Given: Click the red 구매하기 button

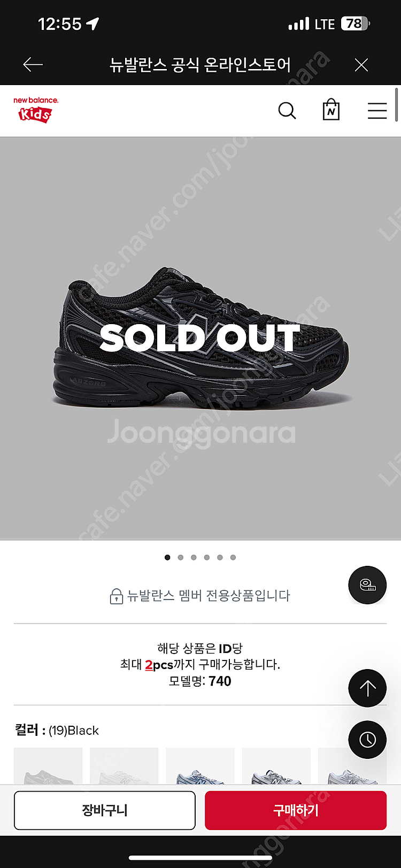Looking at the screenshot, I should point(296,810).
